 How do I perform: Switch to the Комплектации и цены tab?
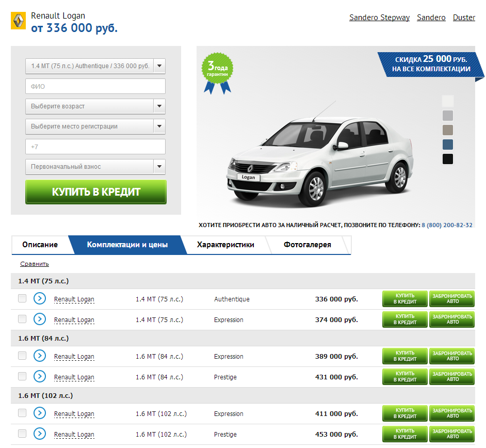127,245
